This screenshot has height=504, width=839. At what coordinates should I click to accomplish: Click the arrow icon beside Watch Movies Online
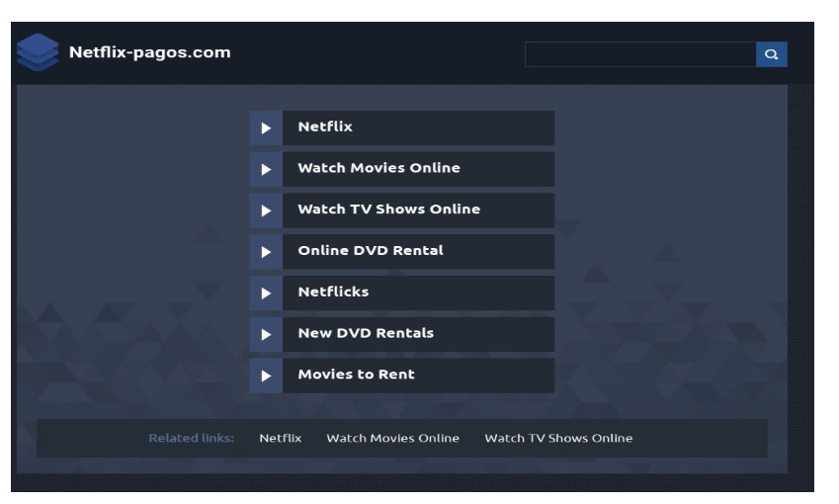click(266, 169)
